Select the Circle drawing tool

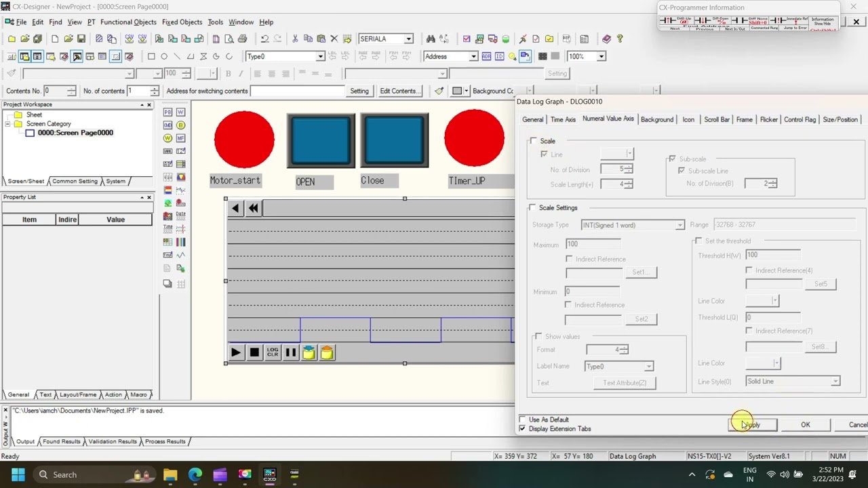(x=164, y=56)
